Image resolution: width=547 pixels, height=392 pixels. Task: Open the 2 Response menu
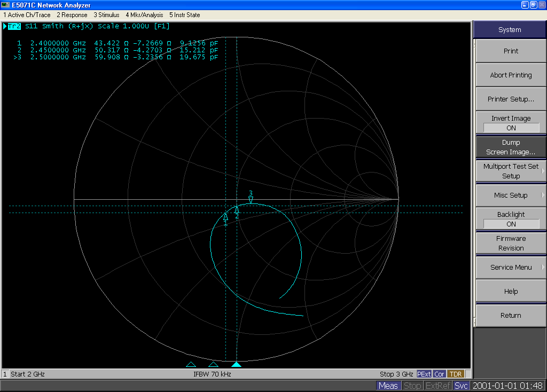coord(72,15)
